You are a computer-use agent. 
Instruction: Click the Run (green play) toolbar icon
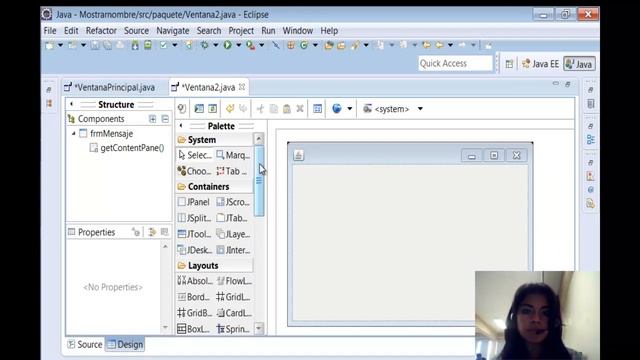pos(228,45)
